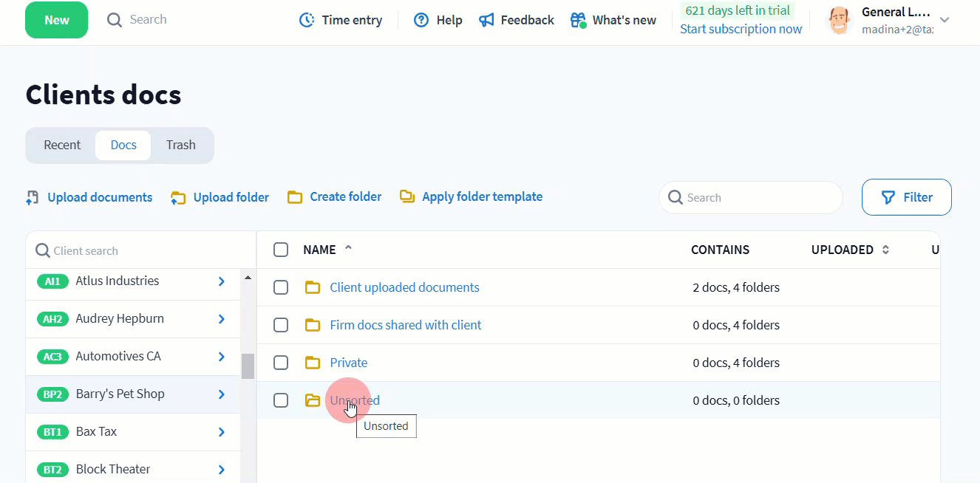Switch to the Recent tab
The image size is (980, 483).
point(62,145)
